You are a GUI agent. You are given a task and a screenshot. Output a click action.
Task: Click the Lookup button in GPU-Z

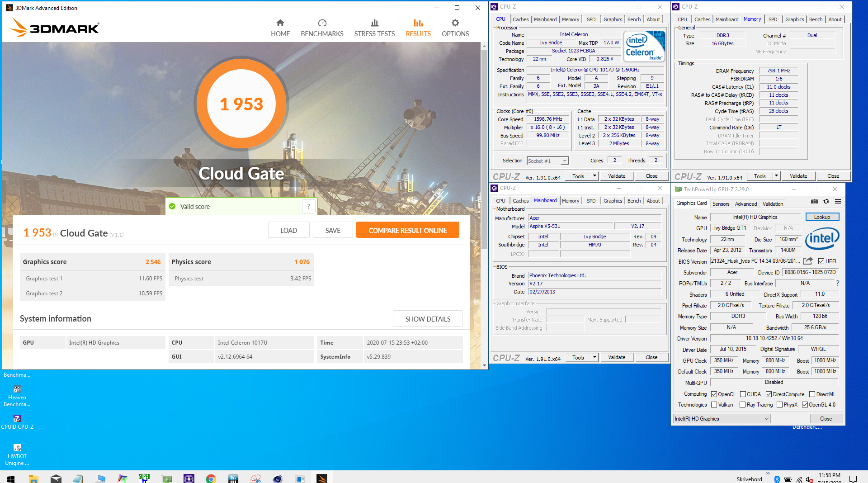pyautogui.click(x=822, y=217)
